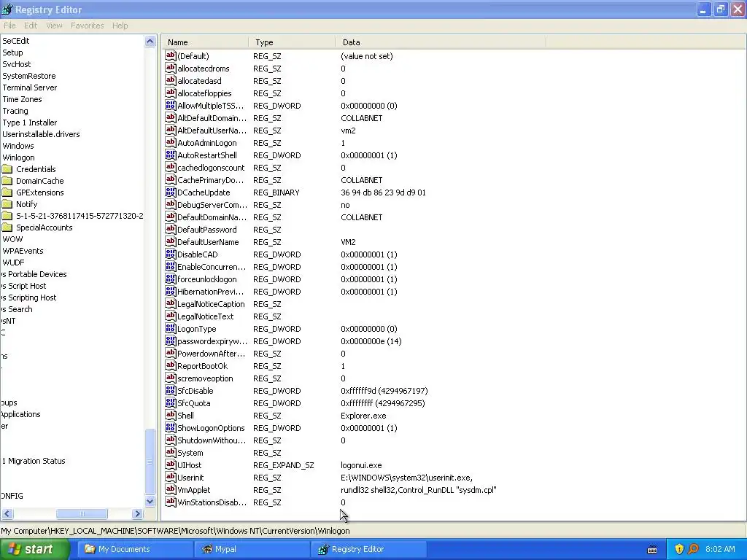747x560 pixels.
Task: Select the icon next to DefaultUserName
Action: [171, 241]
